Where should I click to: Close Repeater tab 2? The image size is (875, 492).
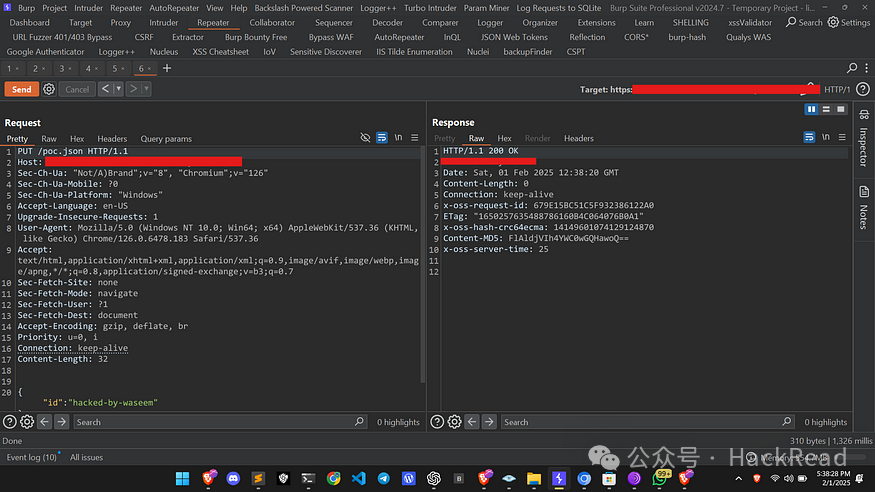pos(44,69)
